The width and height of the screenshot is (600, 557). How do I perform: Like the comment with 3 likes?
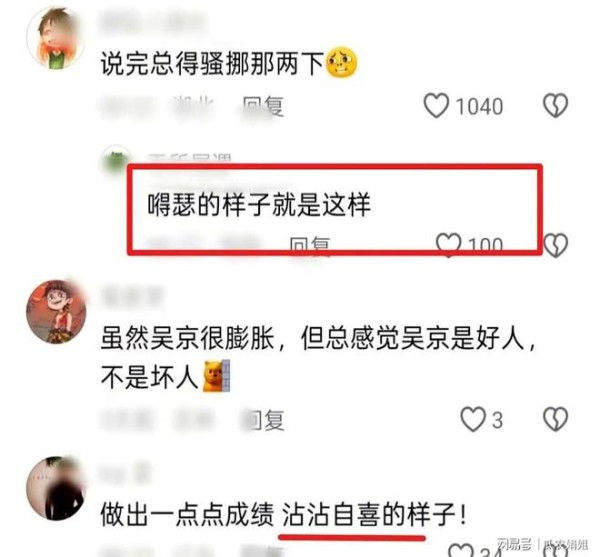(x=473, y=419)
